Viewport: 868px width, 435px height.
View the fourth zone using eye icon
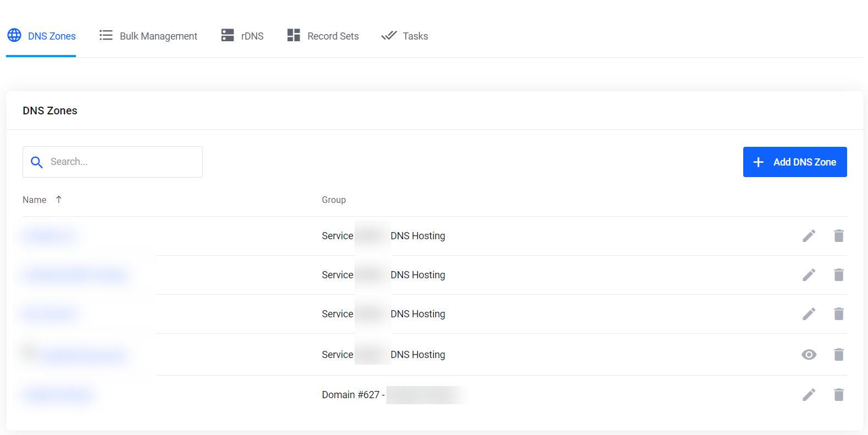tap(809, 355)
